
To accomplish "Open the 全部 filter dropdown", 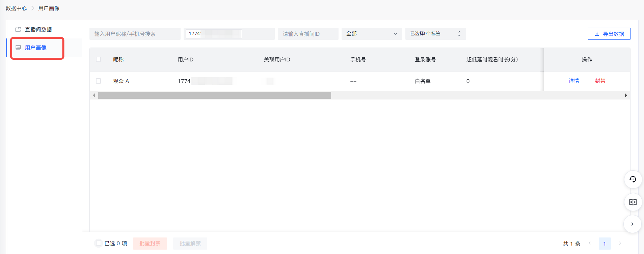I will coord(372,34).
